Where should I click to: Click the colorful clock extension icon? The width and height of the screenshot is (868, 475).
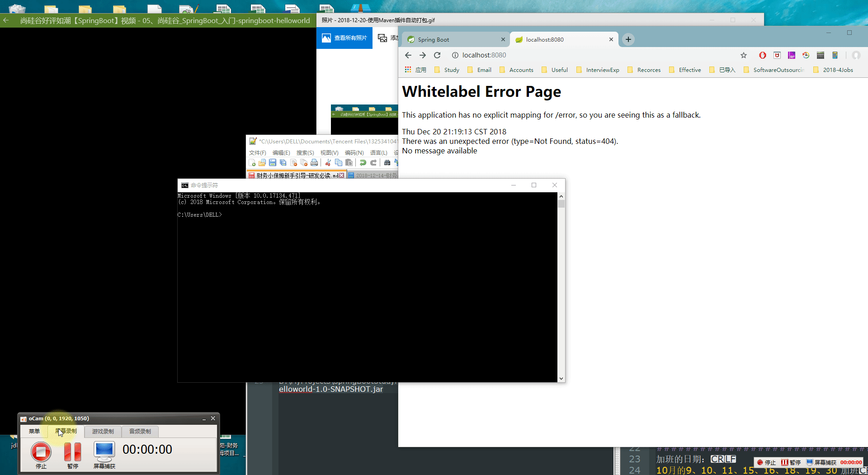tap(806, 55)
